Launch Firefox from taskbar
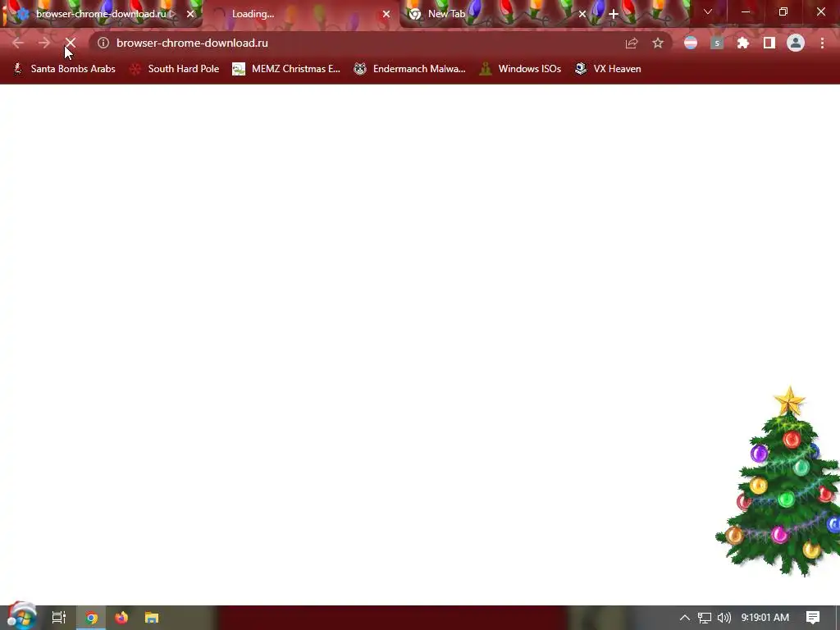This screenshot has height=630, width=840. (121, 618)
